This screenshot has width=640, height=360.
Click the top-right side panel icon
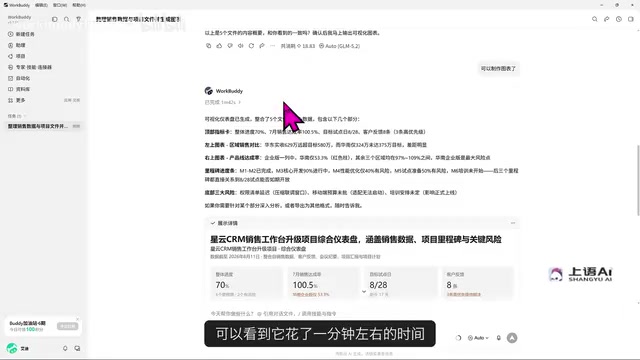point(631,19)
